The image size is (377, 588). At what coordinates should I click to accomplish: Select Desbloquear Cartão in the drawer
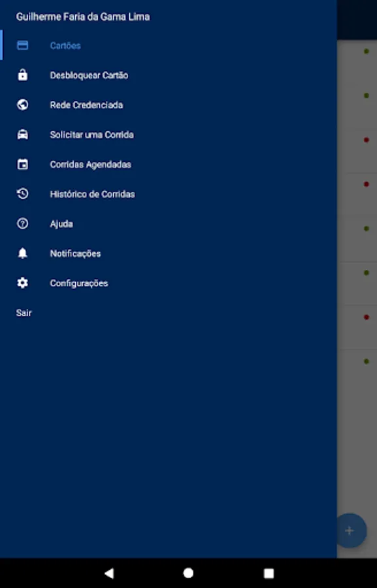point(169,75)
